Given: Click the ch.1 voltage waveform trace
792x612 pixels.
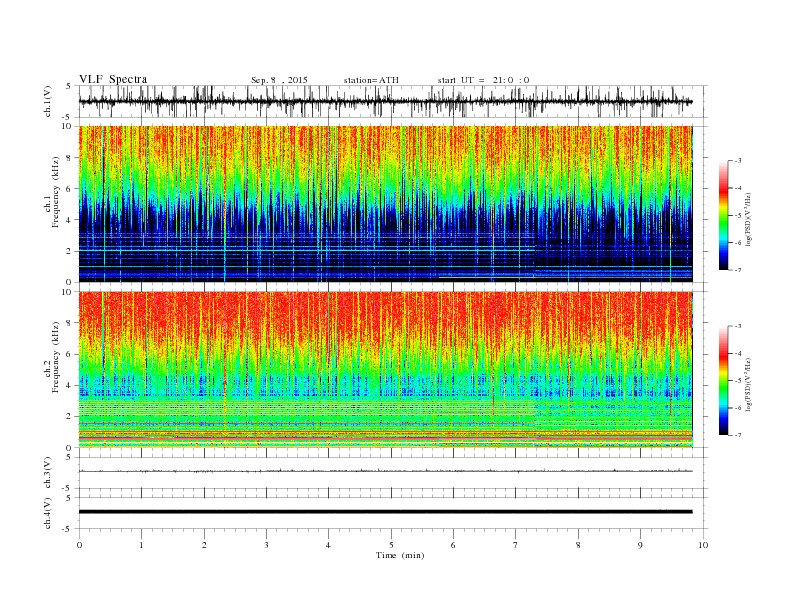Looking at the screenshot, I should tap(385, 102).
